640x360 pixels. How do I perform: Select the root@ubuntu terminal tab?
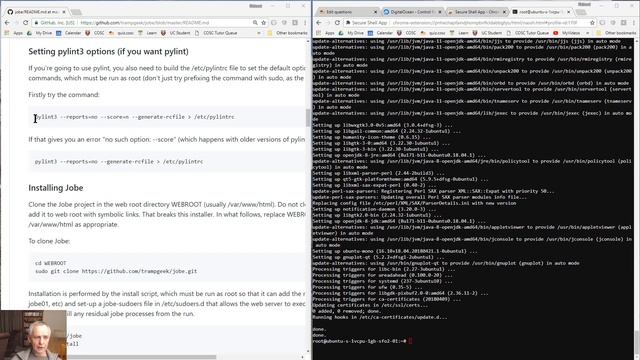(541, 12)
